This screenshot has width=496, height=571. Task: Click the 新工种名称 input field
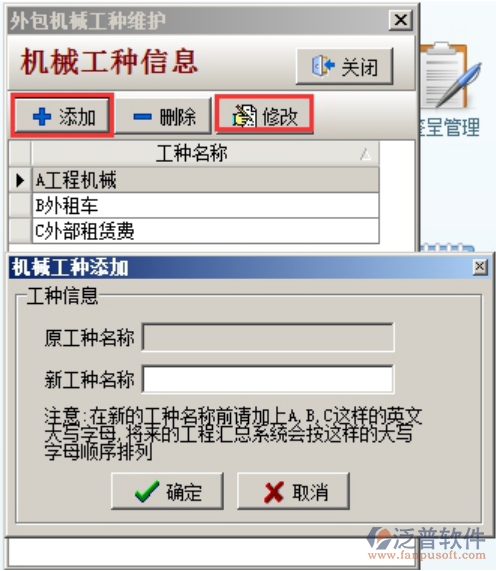268,379
